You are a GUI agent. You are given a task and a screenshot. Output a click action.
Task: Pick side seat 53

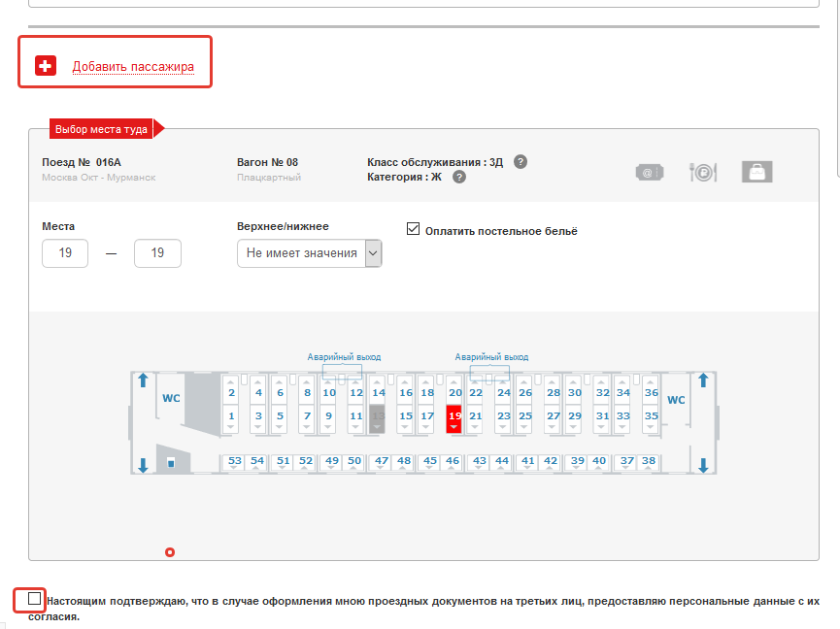pos(234,462)
